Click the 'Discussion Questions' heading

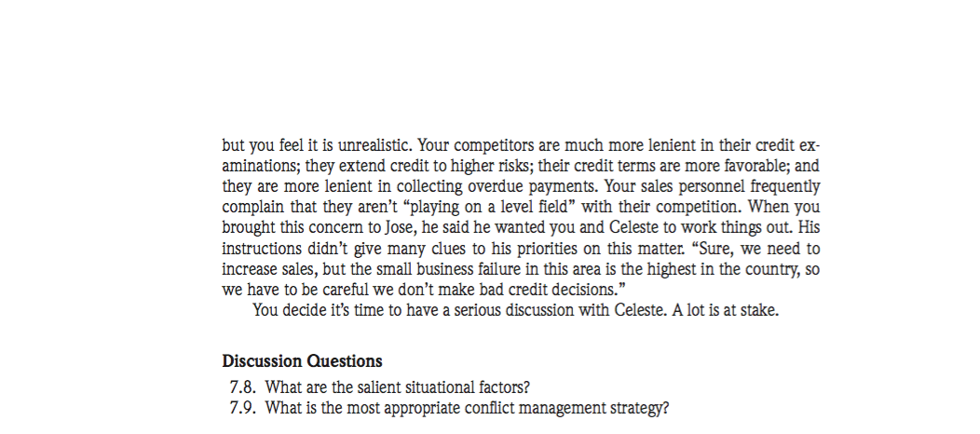302,361
